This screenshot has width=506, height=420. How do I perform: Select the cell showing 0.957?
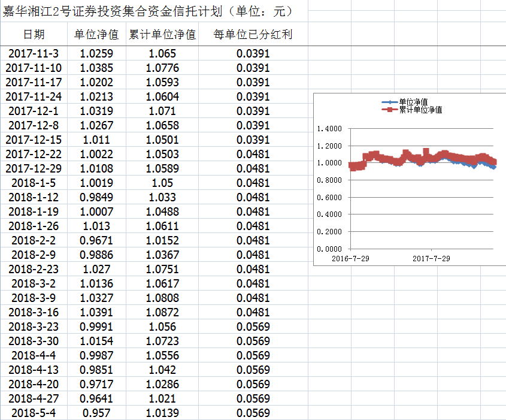pyautogui.click(x=96, y=413)
